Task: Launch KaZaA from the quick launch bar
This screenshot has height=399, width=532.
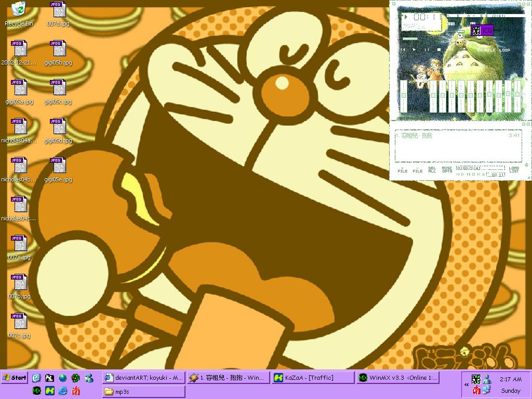Action: point(50,391)
